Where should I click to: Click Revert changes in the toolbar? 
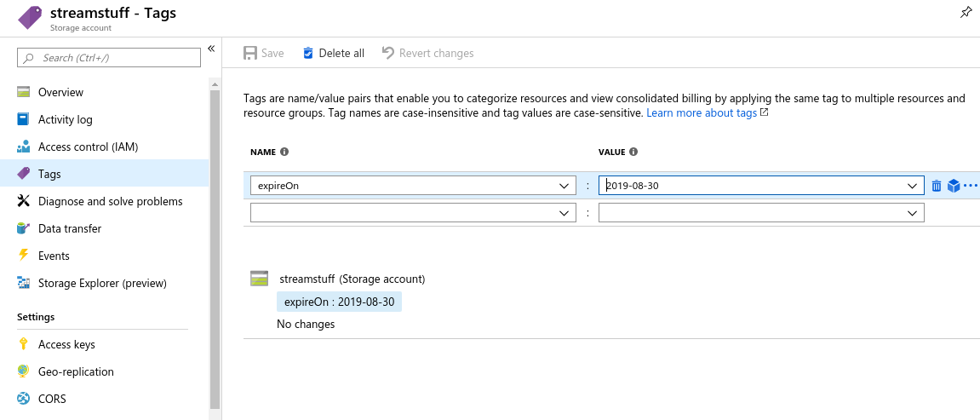(x=428, y=53)
